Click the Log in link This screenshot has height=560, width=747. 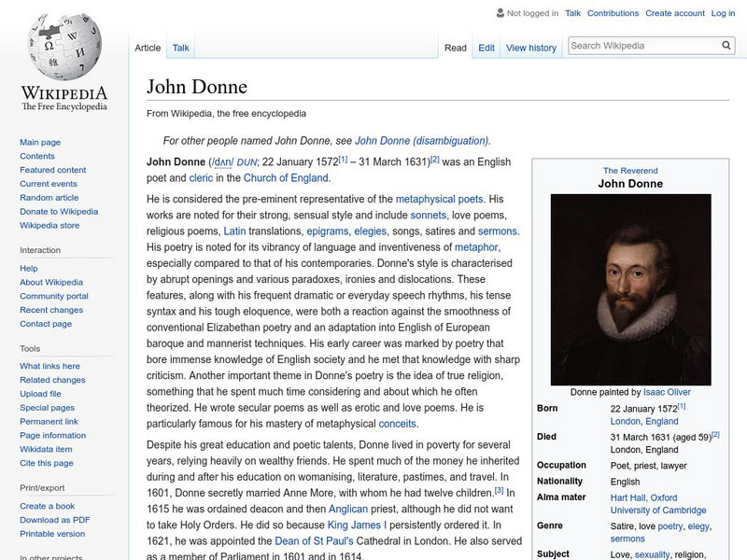tap(723, 13)
